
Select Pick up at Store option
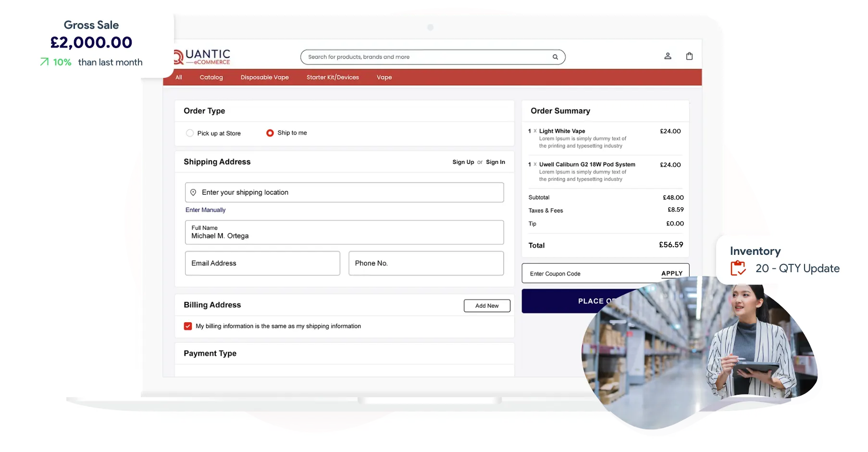[190, 133]
